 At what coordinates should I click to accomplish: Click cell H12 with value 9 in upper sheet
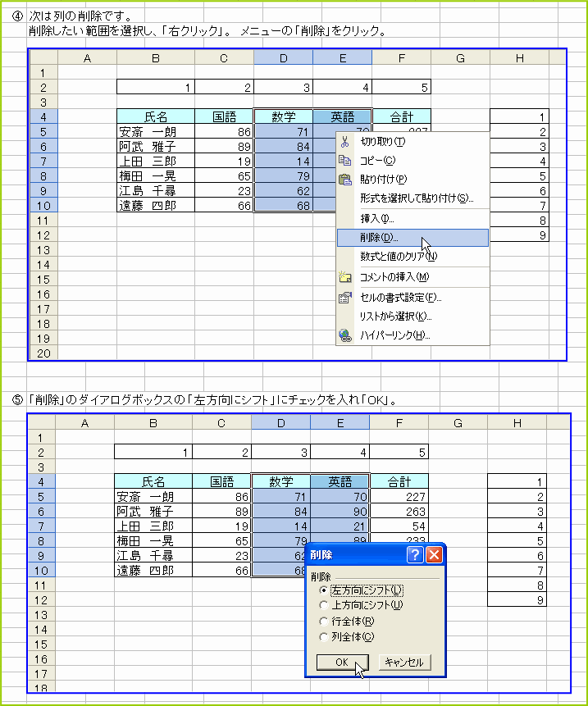[520, 235]
